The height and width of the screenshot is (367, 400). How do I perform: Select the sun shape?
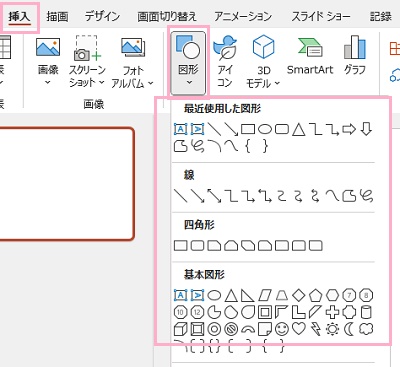332,329
